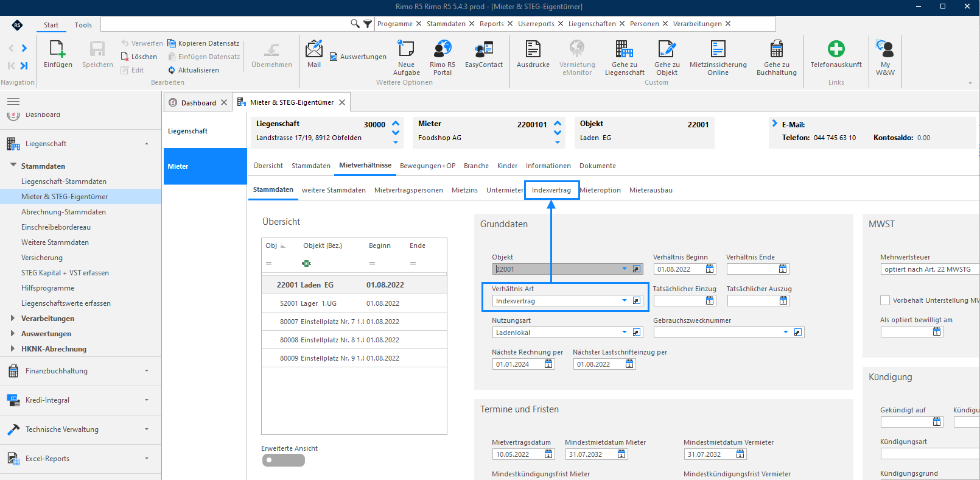Open the Nutzungsart dropdown
The height and width of the screenshot is (480, 980).
click(x=624, y=333)
